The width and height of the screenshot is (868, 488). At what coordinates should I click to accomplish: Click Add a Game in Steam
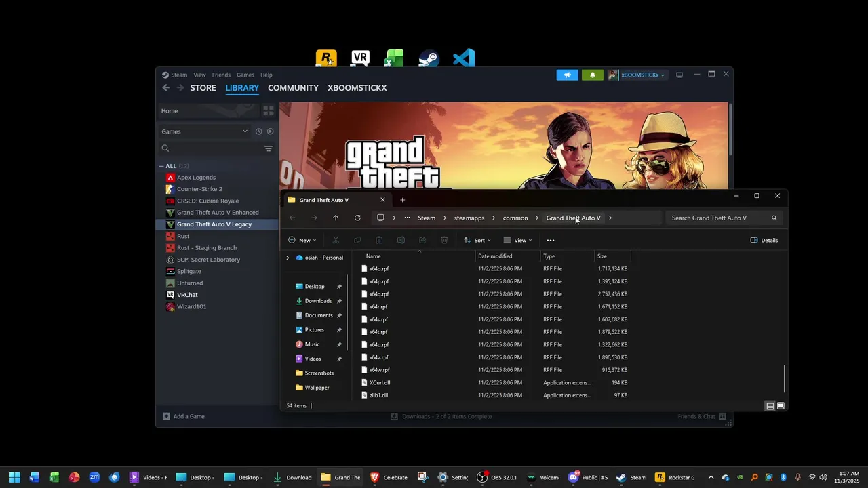click(184, 416)
